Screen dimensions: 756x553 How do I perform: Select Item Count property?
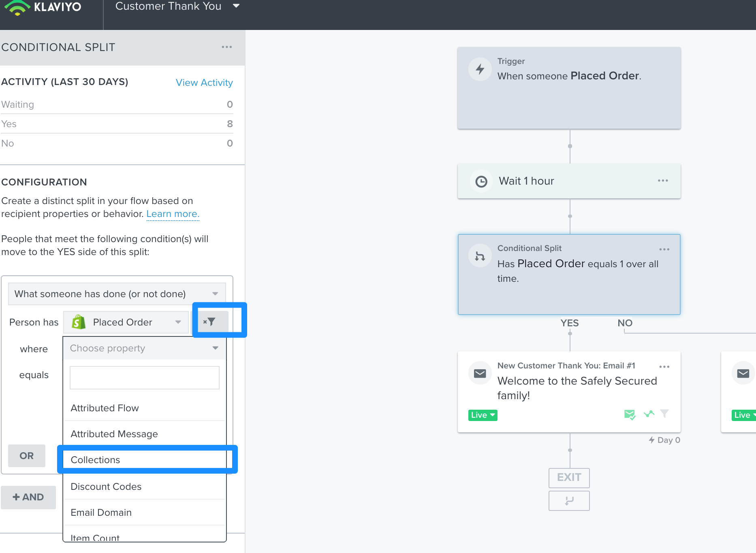144,535
